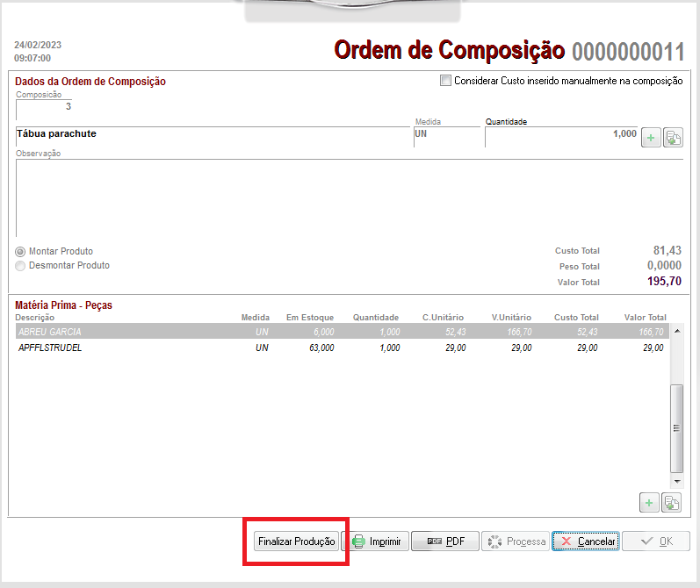This screenshot has height=588, width=700.
Task: Click the Processa button
Action: pyautogui.click(x=516, y=541)
